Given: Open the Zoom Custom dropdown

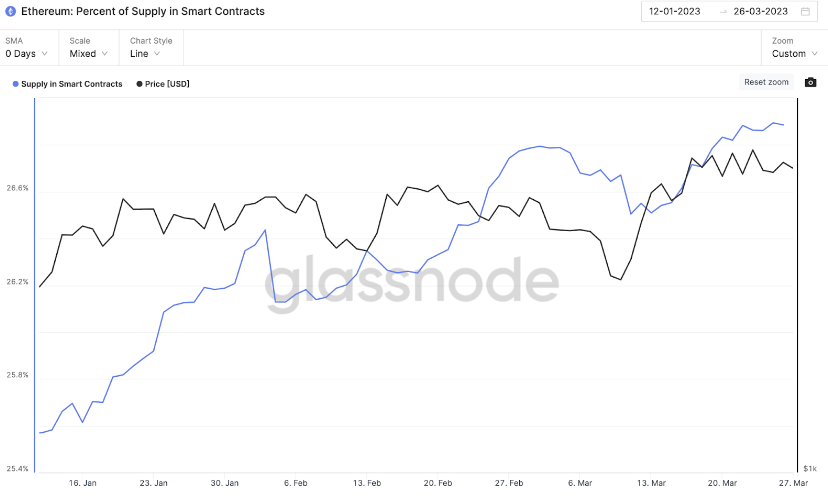Looking at the screenshot, I should [794, 53].
